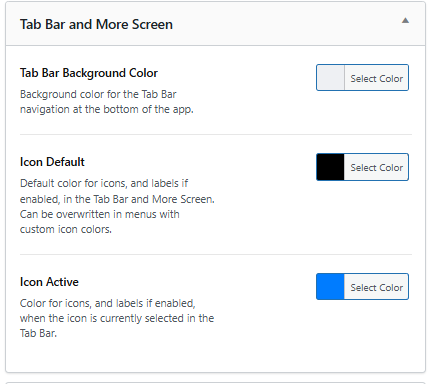Collapse the Tab Bar and More Screen panel arrow
Viewport: 436px width, 384px height.
405,21
